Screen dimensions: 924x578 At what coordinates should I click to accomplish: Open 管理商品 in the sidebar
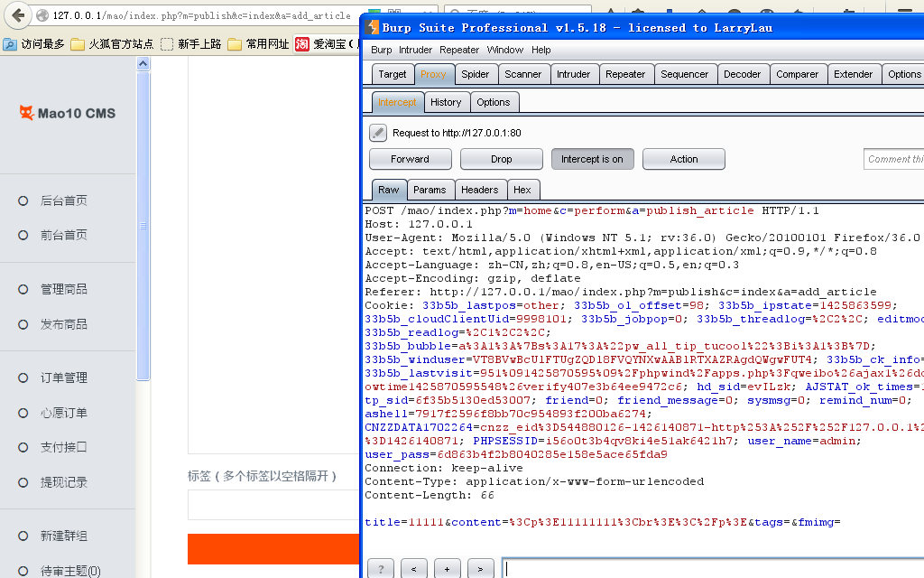(x=64, y=289)
